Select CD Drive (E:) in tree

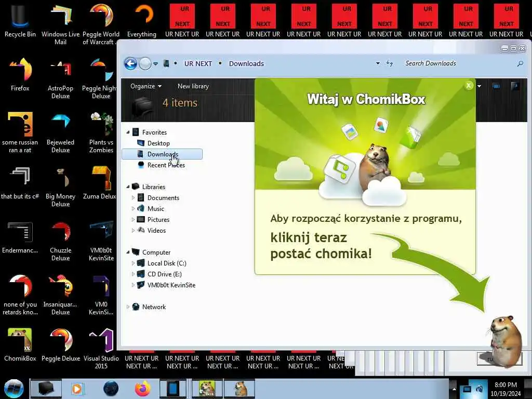(x=164, y=274)
